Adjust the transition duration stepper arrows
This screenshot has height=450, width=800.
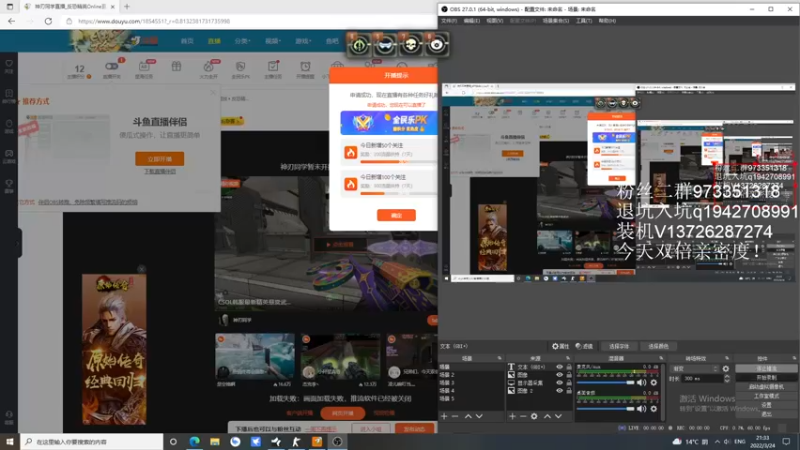(727, 379)
